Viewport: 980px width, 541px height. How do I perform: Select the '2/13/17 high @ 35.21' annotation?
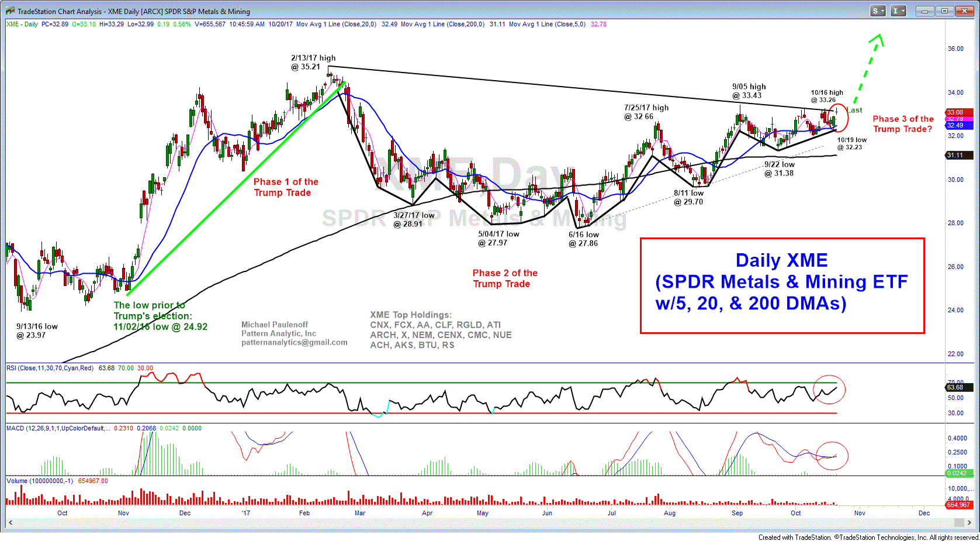[x=313, y=63]
